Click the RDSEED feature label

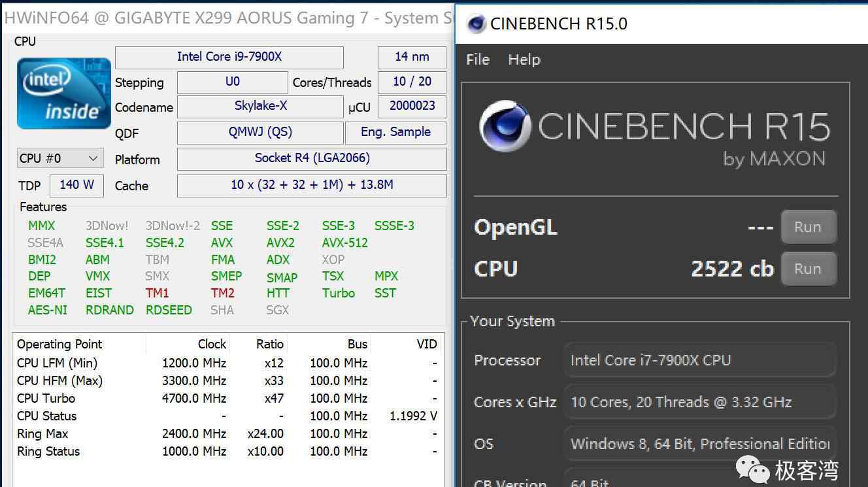[x=169, y=310]
